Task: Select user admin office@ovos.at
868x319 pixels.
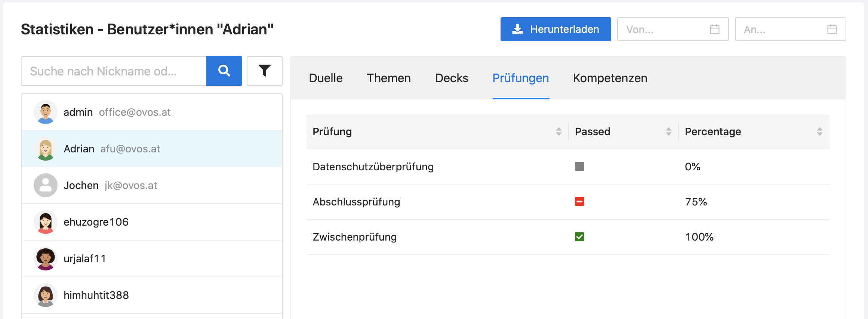Action: [152, 112]
